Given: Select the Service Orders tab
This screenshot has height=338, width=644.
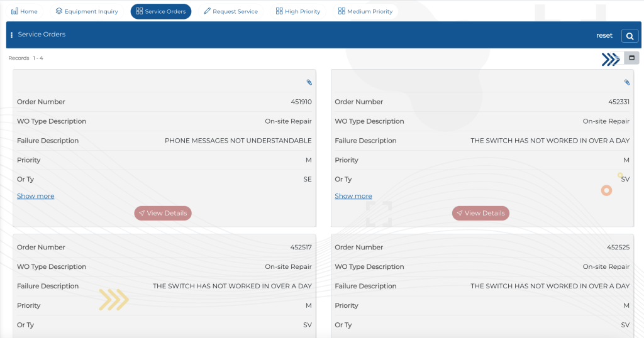Looking at the screenshot, I should tap(161, 11).
